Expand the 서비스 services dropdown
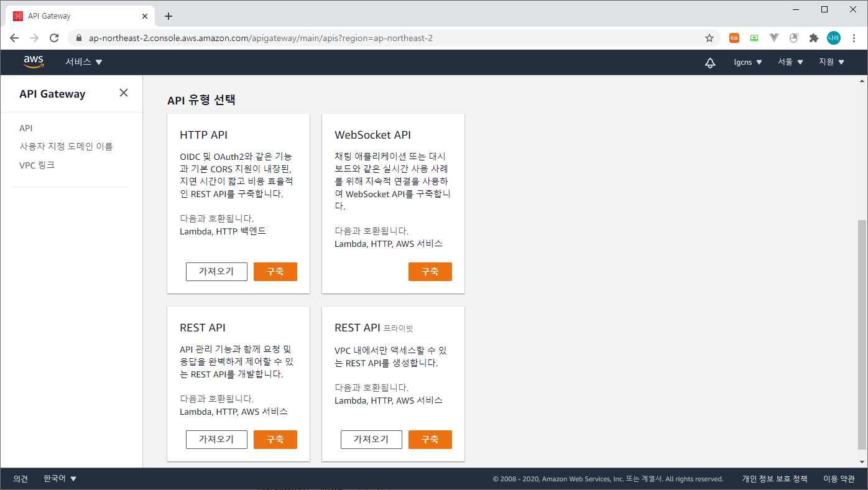The height and width of the screenshot is (490, 868). click(x=84, y=62)
